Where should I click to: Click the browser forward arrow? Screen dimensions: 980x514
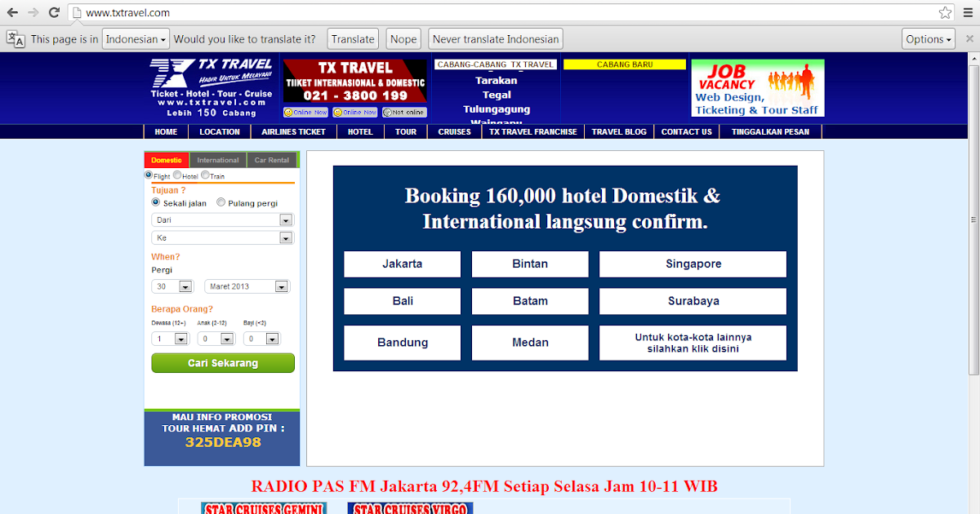pos(33,13)
